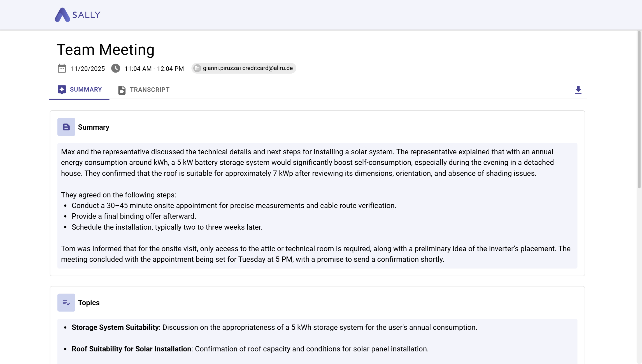Click the 11:04 AM - 12:04 PM time
This screenshot has width=642, height=364.
154,69
